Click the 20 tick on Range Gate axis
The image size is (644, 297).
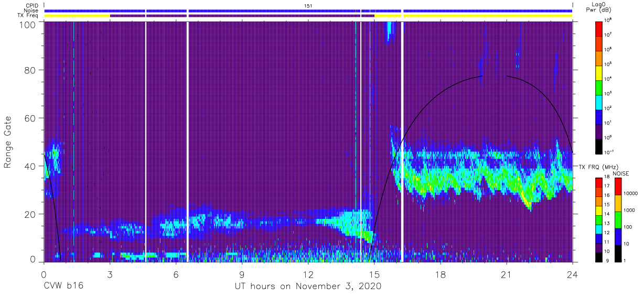(29, 214)
